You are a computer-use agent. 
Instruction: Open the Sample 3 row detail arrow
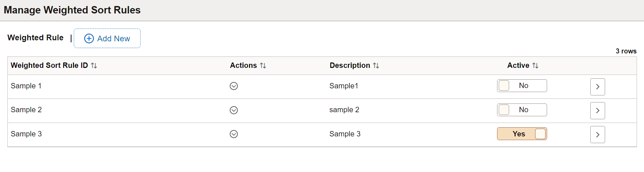[x=597, y=134]
